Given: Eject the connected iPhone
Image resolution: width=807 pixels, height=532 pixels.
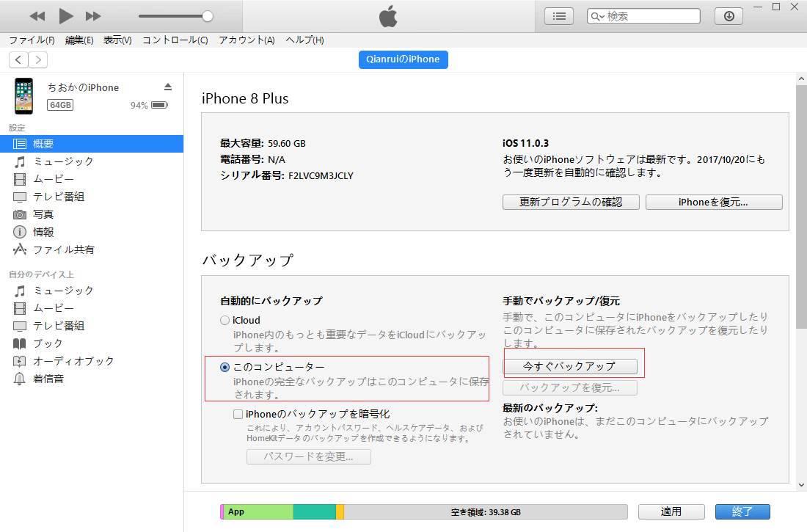Looking at the screenshot, I should click(x=167, y=87).
